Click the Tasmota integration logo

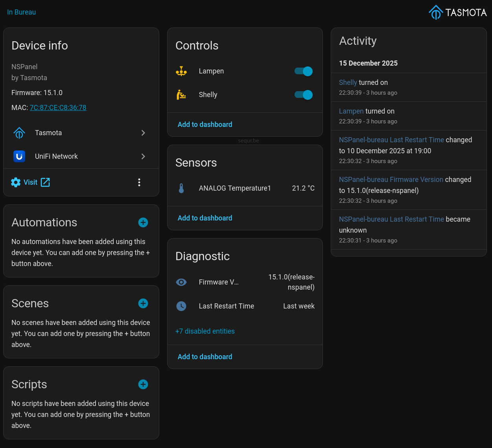coord(19,133)
